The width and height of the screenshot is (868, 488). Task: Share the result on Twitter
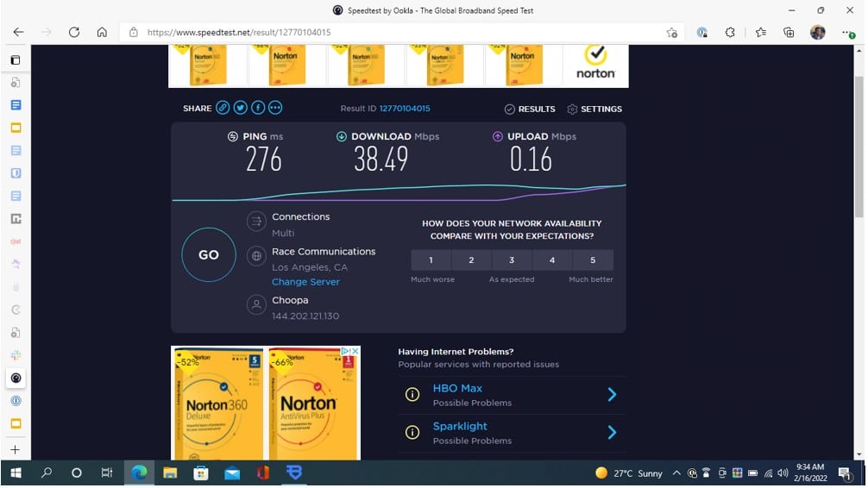pyautogui.click(x=240, y=108)
